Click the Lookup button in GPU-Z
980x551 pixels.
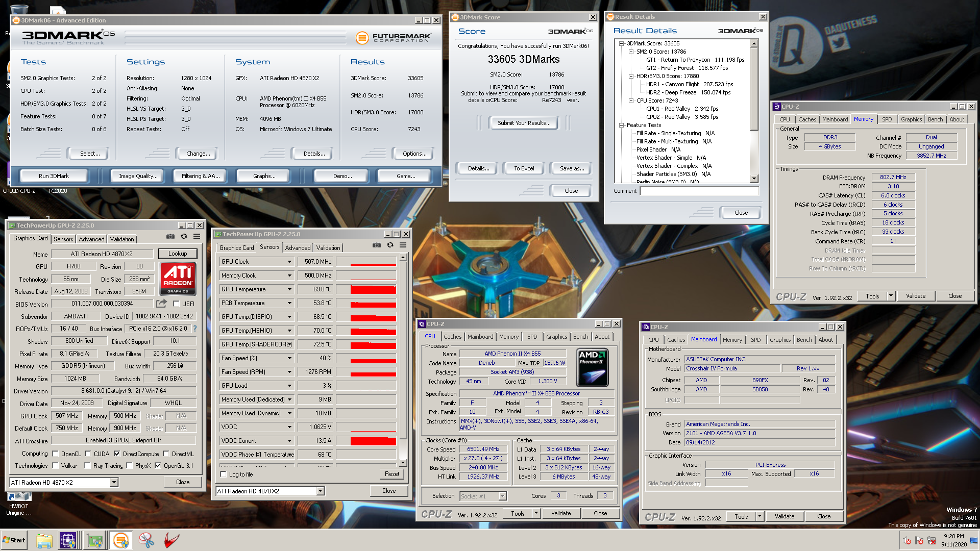point(178,254)
